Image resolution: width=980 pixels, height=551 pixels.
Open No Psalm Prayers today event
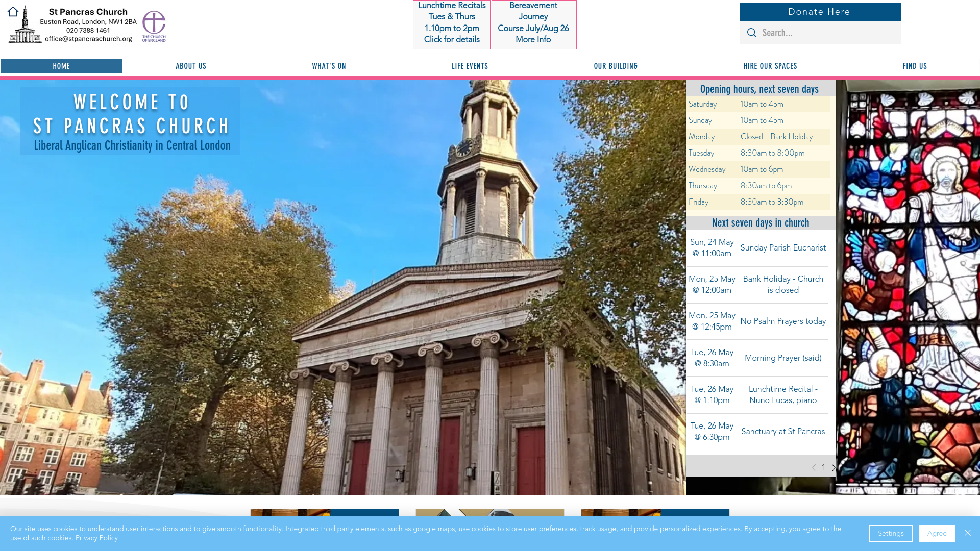[783, 321]
